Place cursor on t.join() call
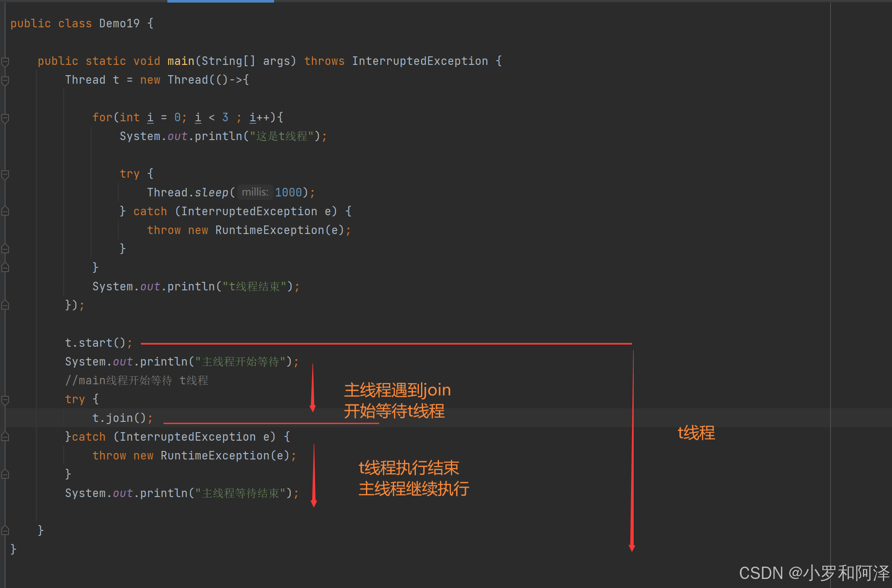Screen dimensions: 892x588 point(119,418)
